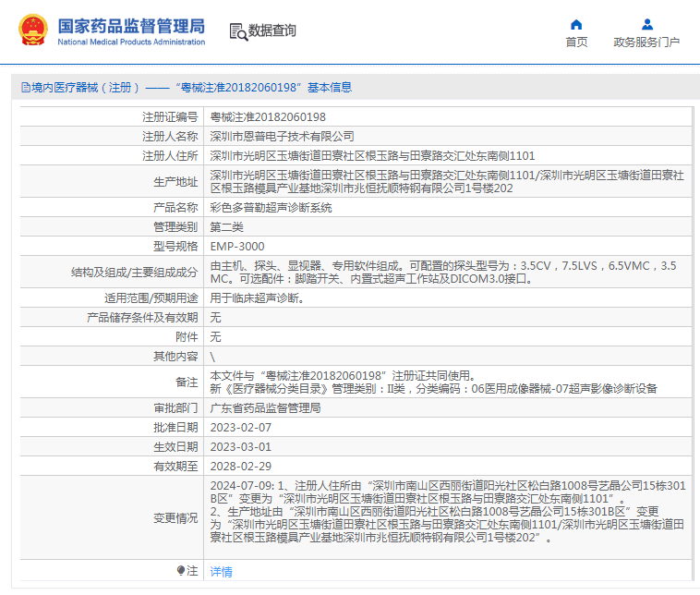
Task: Click approval department 广东省药品监督管理局
Action: [x=265, y=408]
